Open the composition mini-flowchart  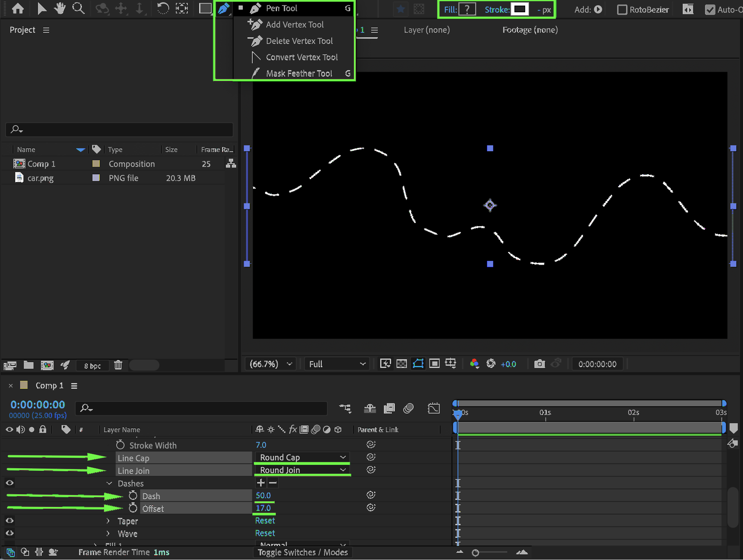pyautogui.click(x=345, y=408)
